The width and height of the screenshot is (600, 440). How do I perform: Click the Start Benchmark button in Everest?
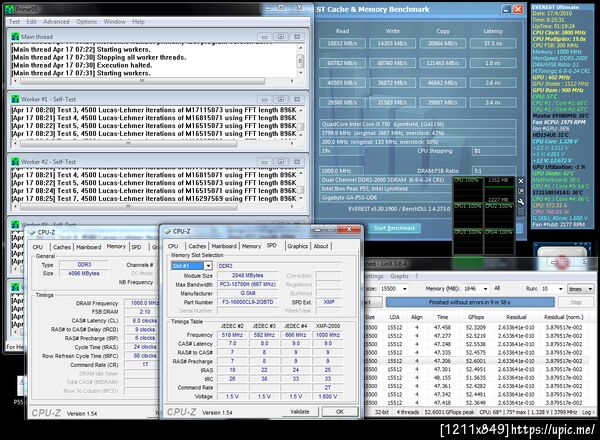coord(394,228)
